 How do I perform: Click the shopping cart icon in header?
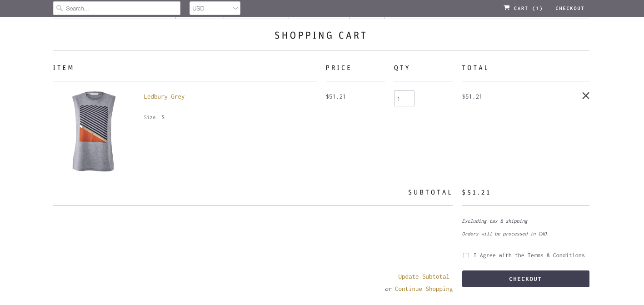[x=506, y=8]
